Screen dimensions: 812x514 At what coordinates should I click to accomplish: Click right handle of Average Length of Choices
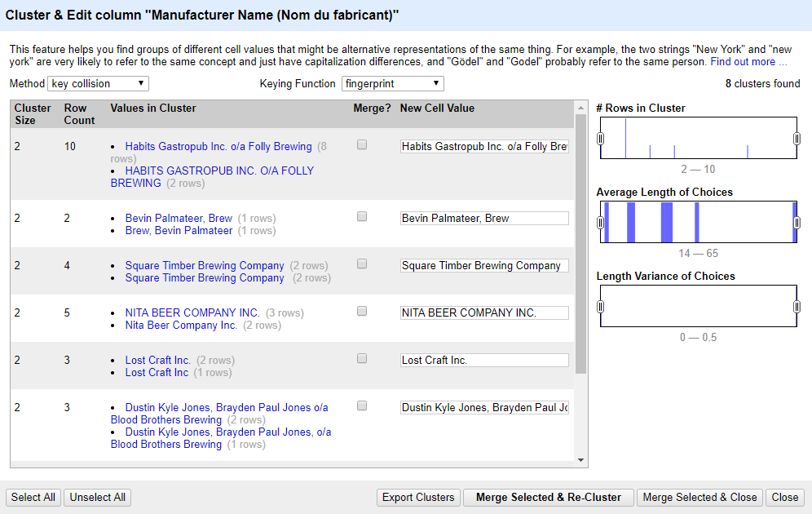coord(797,222)
